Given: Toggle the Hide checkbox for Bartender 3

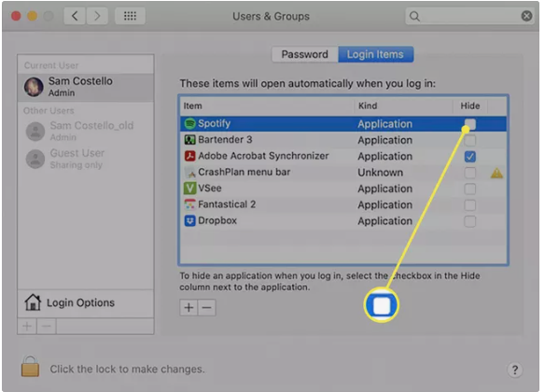Looking at the screenshot, I should pyautogui.click(x=470, y=140).
